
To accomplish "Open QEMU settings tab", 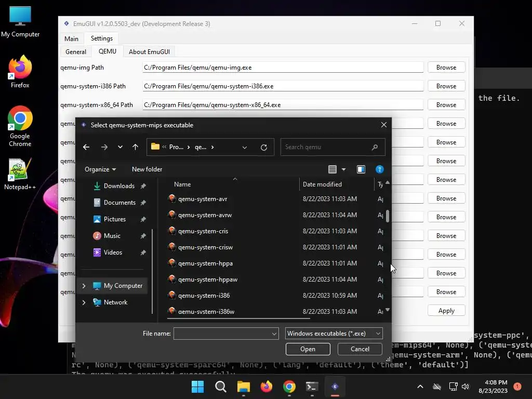I will [x=107, y=51].
